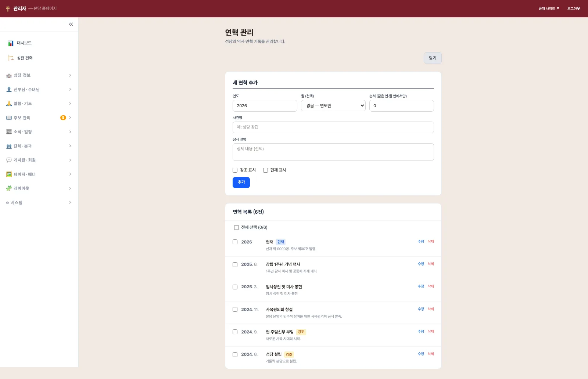Collapse the sidebar with double-chevron icon
588x379 pixels.
tap(71, 24)
